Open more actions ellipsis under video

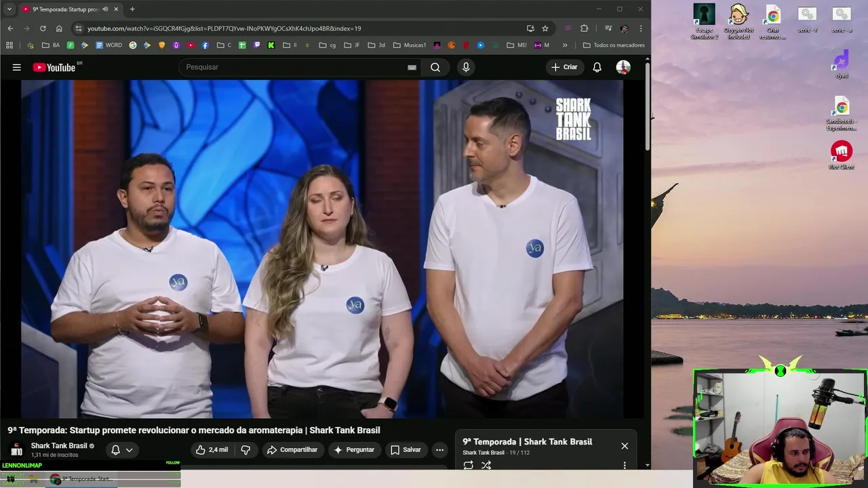tap(439, 449)
